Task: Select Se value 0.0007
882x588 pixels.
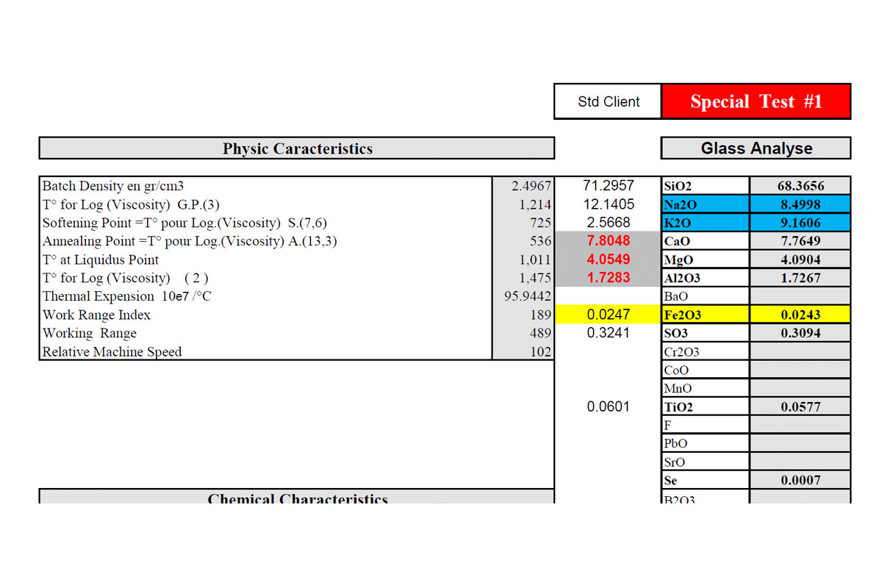Action: tap(800, 480)
